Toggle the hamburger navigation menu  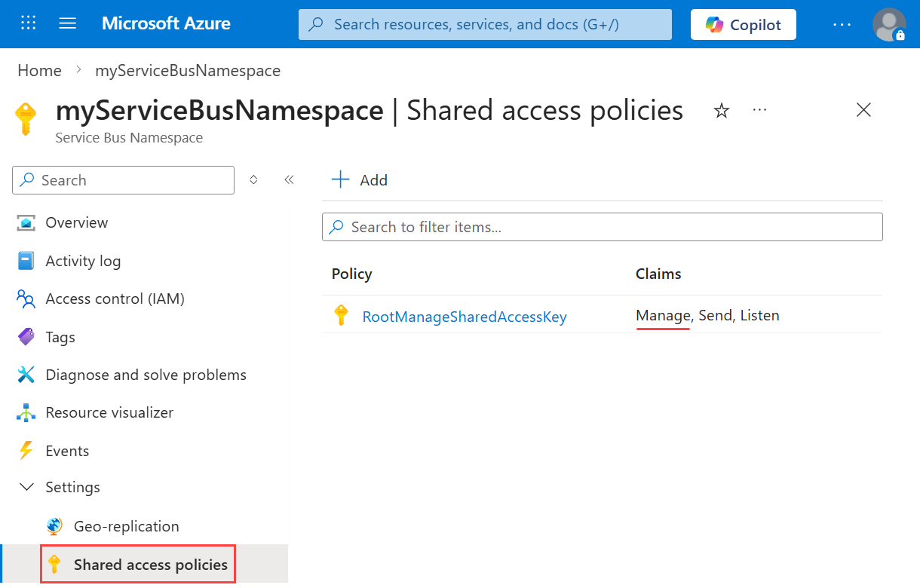pos(67,23)
